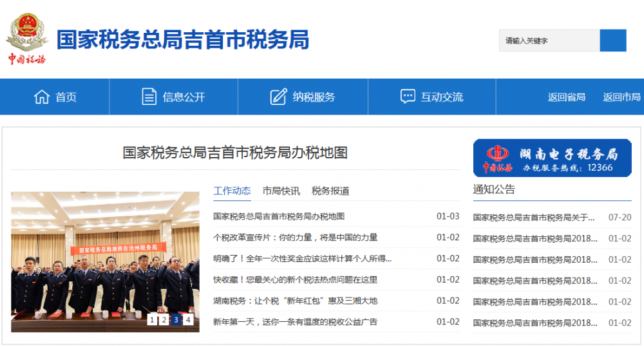Select the 工作动态 tab
Viewport: 644px width, 347px height.
[x=232, y=191]
